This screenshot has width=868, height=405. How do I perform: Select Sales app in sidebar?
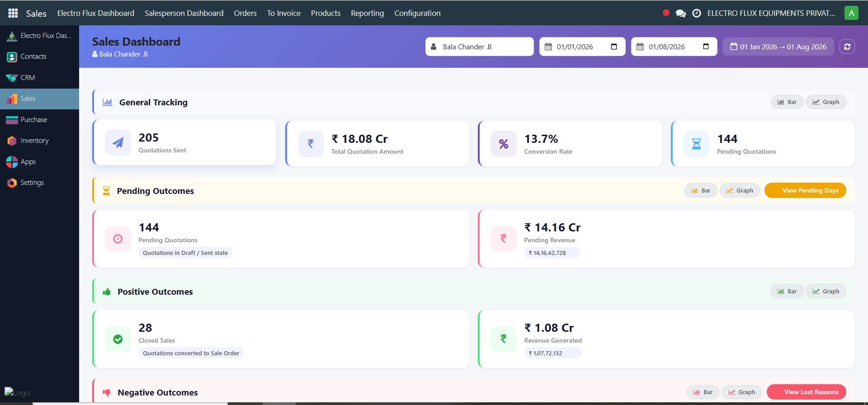(39, 99)
